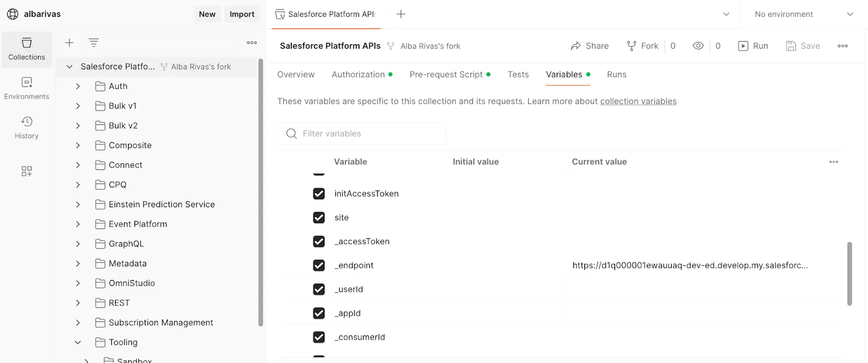This screenshot has height=363, width=868.
Task: Open the Collections sidebar panel
Action: (27, 49)
